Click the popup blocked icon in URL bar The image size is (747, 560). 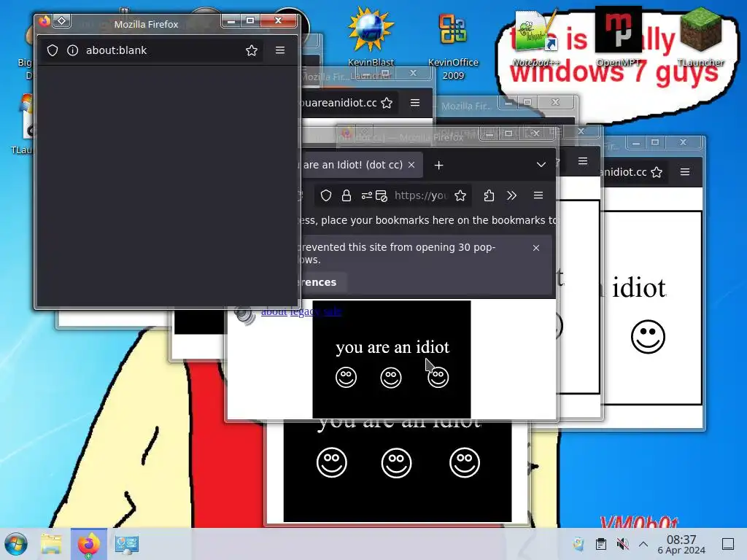(x=382, y=195)
